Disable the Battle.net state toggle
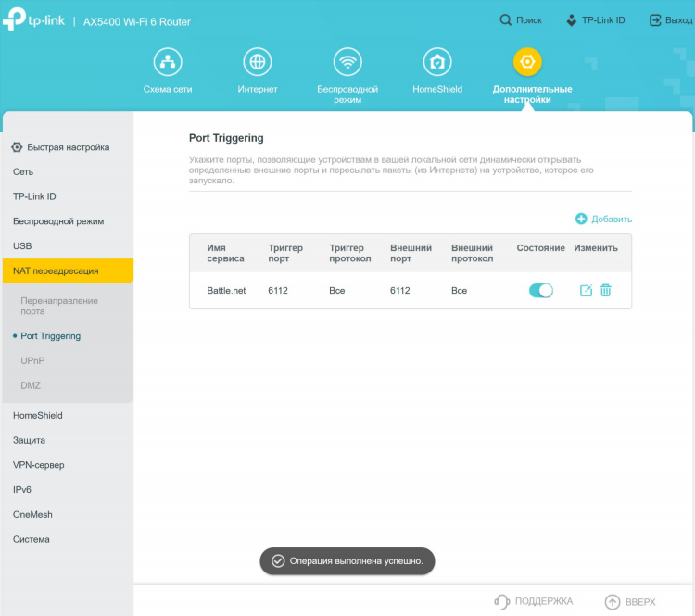This screenshot has width=695, height=616. (x=541, y=290)
